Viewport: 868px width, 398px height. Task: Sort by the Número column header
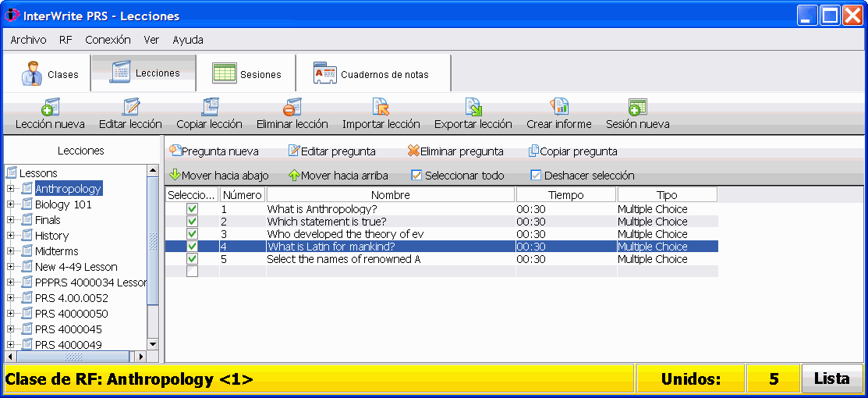pyautogui.click(x=243, y=194)
